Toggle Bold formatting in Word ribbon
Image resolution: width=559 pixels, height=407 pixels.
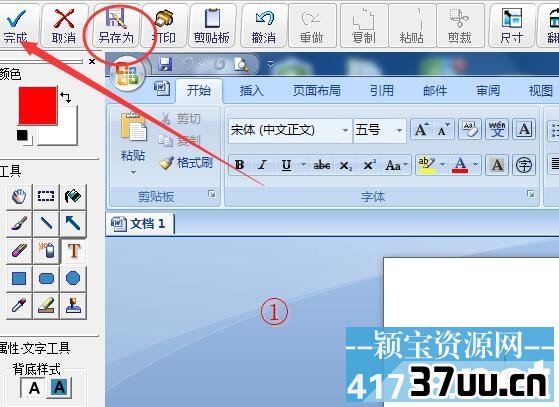pos(240,165)
